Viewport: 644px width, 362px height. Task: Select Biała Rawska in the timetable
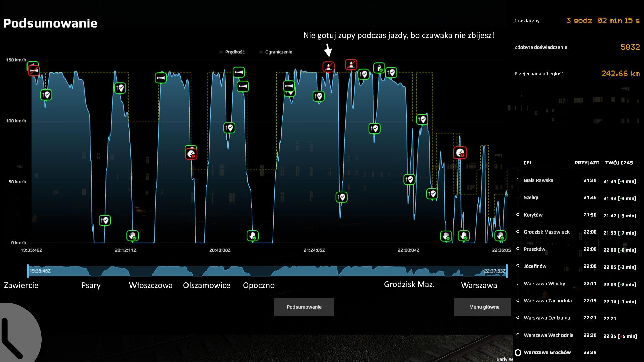click(x=538, y=180)
